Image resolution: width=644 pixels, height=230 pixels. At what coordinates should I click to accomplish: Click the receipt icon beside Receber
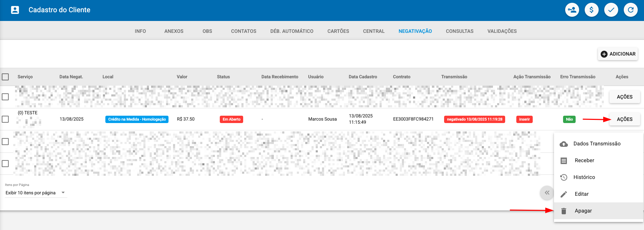pos(564,161)
